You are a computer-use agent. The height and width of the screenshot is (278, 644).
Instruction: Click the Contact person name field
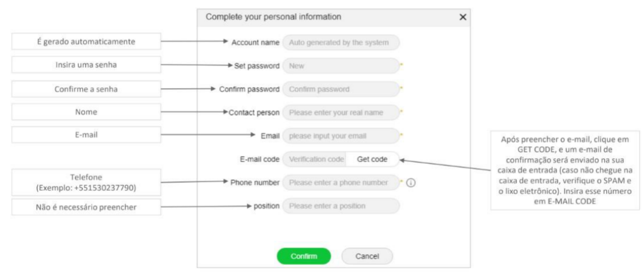(x=341, y=112)
